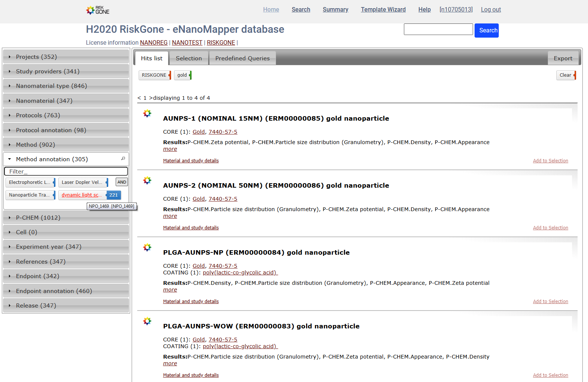Screen dimensions: 588x382
Task: Select the dynamic light sc... tag with 221
Action: click(x=82, y=195)
